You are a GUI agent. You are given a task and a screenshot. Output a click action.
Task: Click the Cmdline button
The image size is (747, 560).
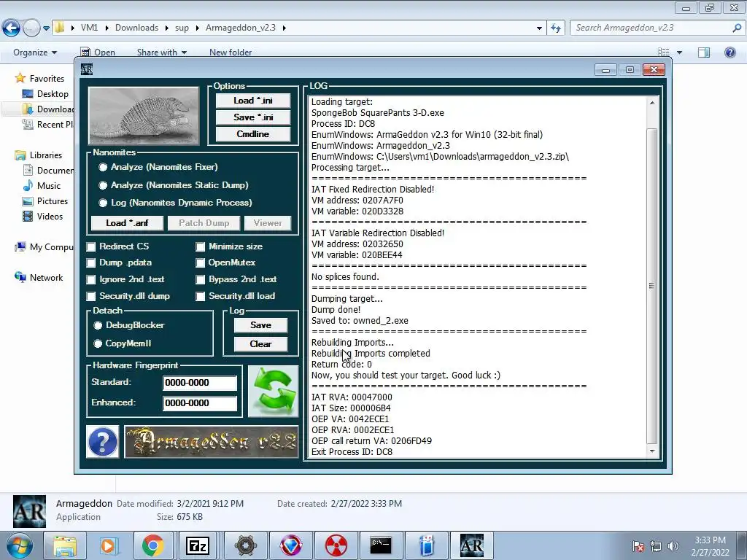[x=253, y=134]
